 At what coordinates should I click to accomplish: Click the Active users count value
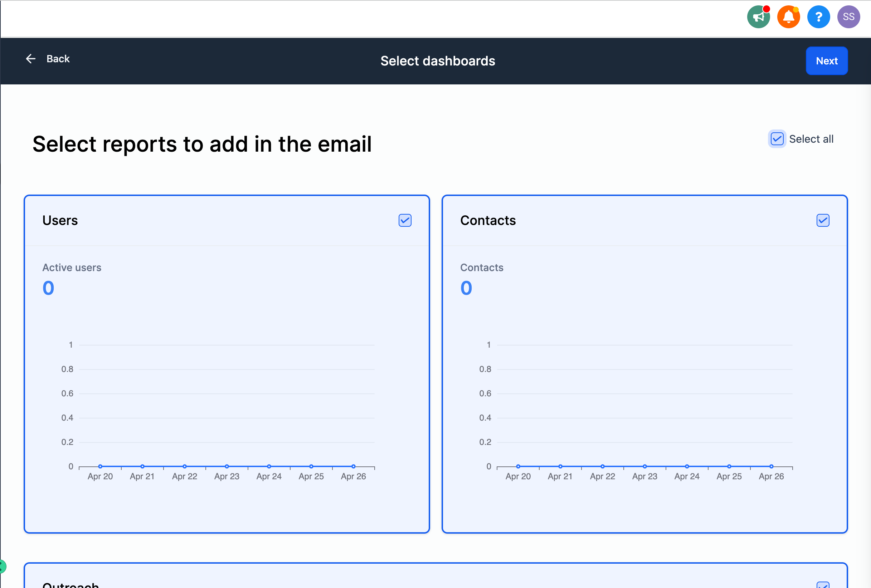(x=48, y=288)
